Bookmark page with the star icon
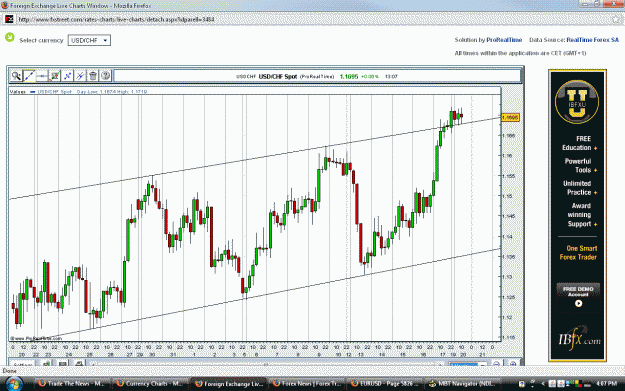The width and height of the screenshot is (625, 391). point(616,19)
